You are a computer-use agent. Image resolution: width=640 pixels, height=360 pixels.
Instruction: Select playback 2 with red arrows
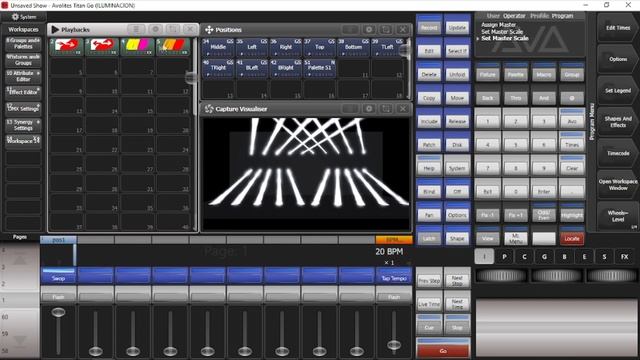pos(66,47)
